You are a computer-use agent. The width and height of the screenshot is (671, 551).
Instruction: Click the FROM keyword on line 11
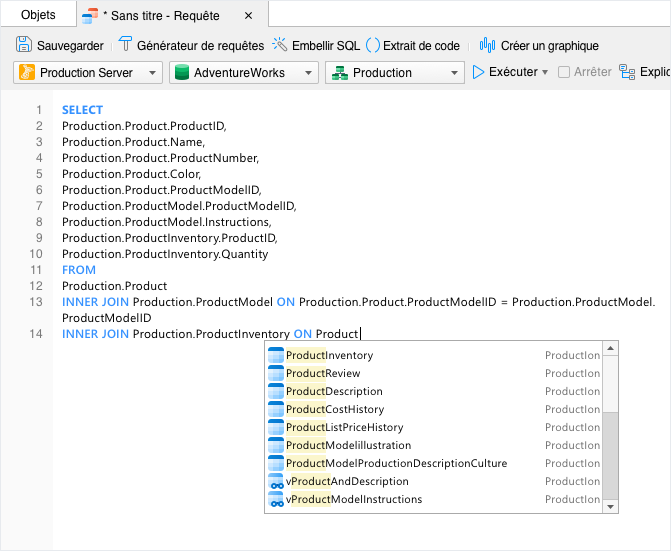(x=79, y=270)
